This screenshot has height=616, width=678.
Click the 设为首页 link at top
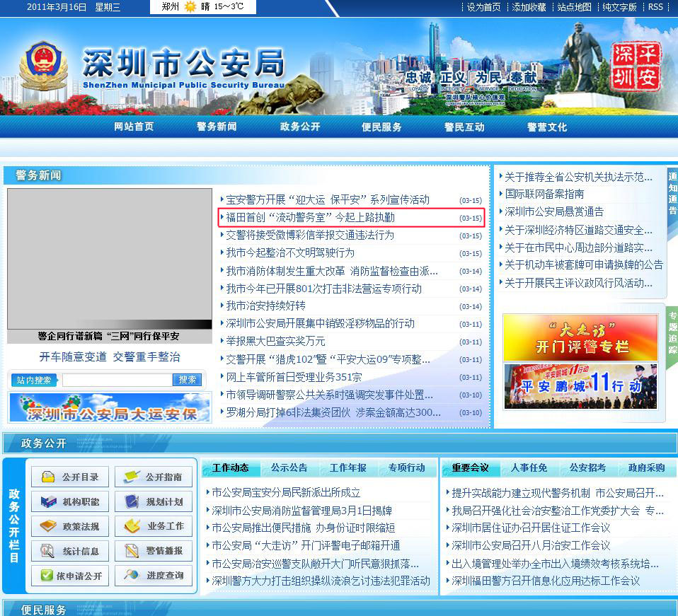pyautogui.click(x=483, y=7)
